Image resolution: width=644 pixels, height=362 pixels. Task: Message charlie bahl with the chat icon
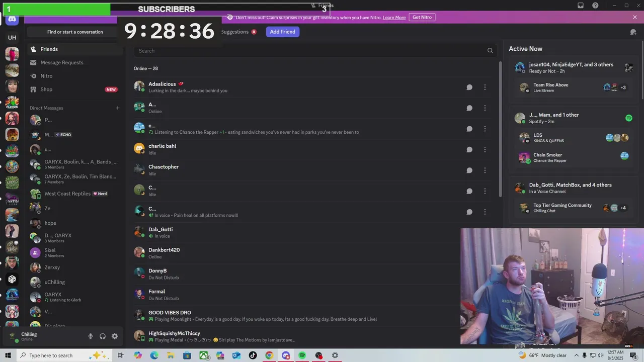pyautogui.click(x=469, y=150)
